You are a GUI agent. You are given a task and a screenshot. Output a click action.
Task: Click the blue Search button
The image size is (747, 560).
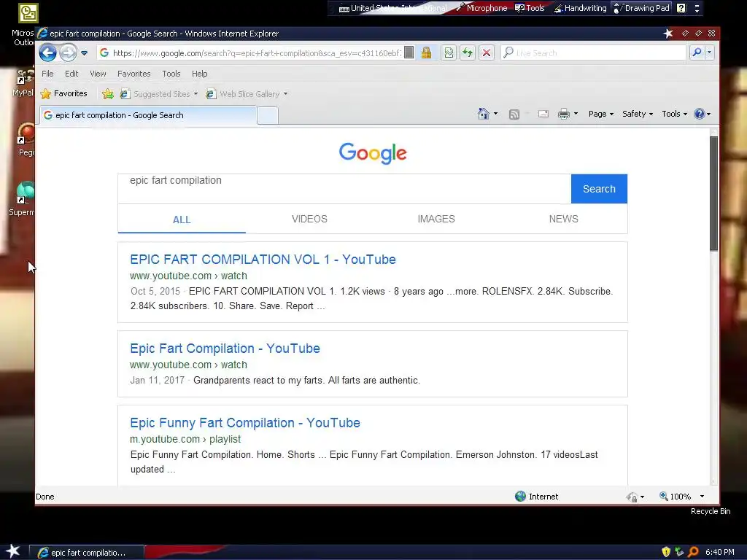[x=599, y=189]
